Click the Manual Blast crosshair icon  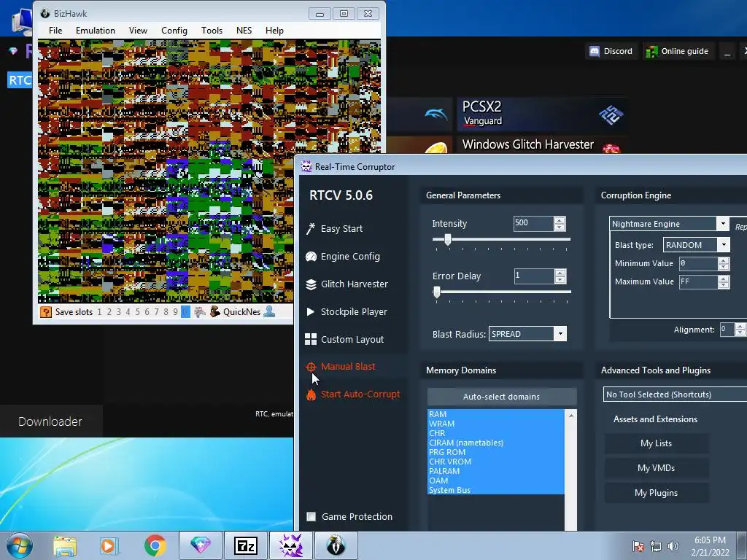coord(311,367)
